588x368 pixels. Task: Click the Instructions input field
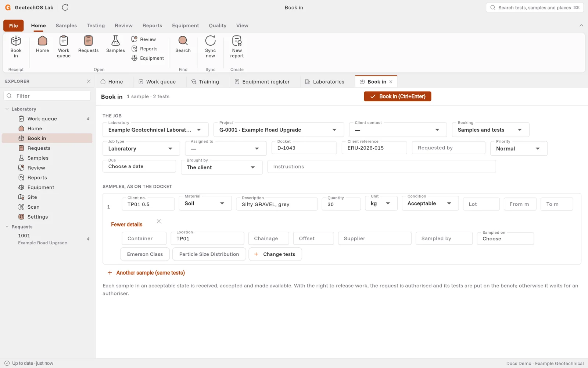(x=381, y=167)
